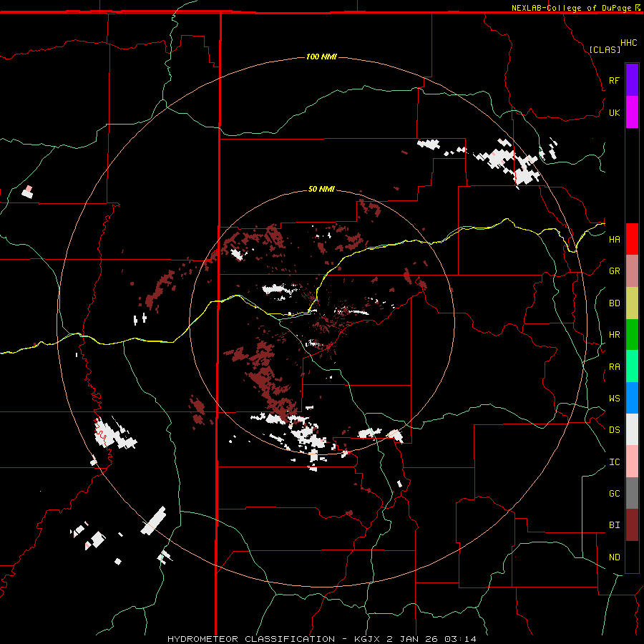Click the 'WS' legend label
644x644 pixels.
click(x=614, y=399)
